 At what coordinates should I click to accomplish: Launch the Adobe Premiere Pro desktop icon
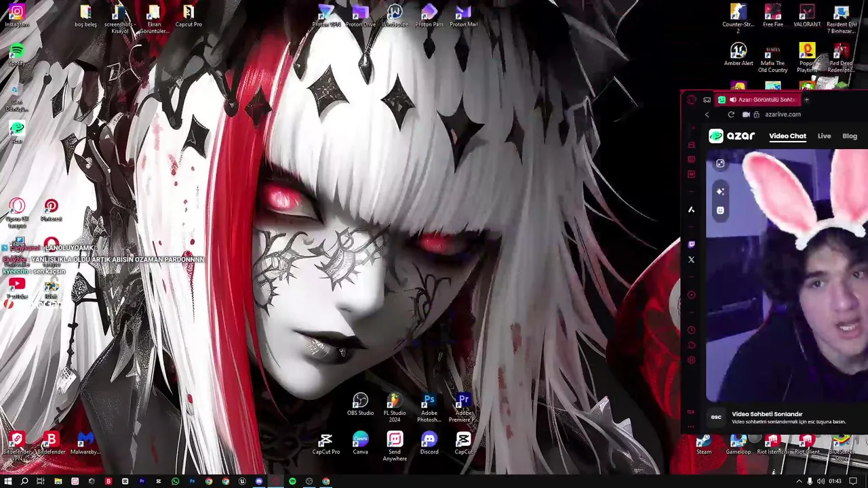464,407
